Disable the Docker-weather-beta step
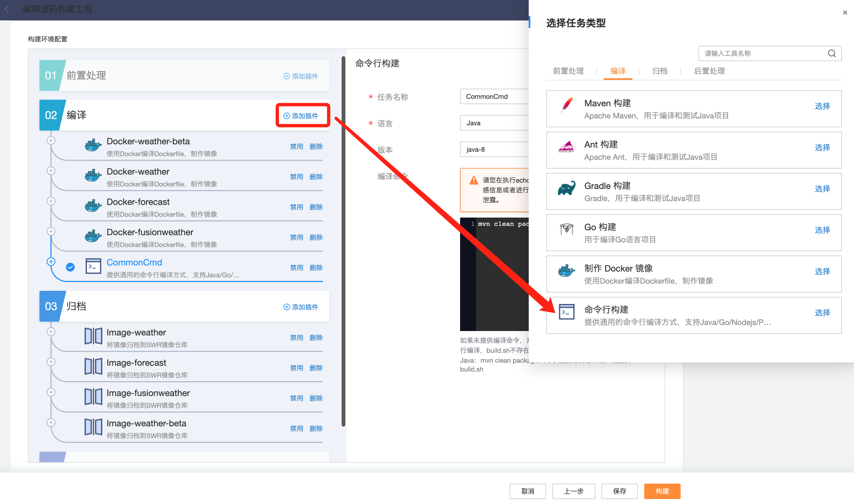 (296, 146)
